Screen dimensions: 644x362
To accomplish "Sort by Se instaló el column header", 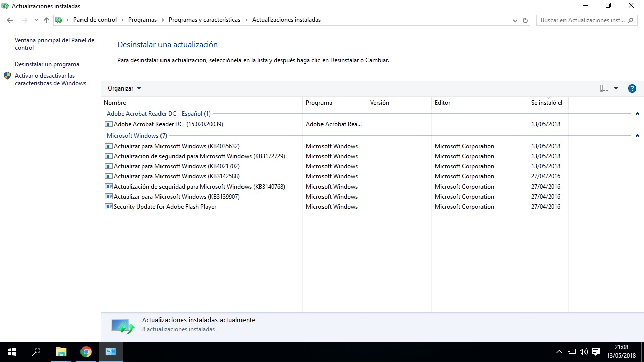I will (548, 103).
